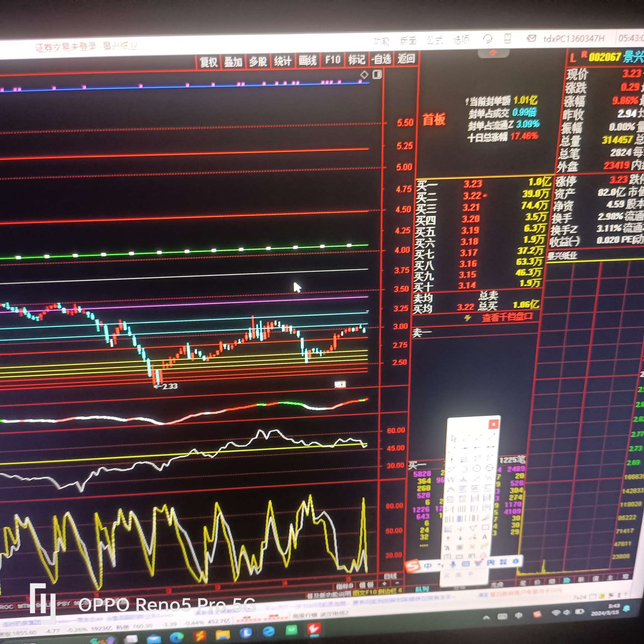Click the red trading app taskbar icon
Screen dimensions: 644x644
pos(314,630)
